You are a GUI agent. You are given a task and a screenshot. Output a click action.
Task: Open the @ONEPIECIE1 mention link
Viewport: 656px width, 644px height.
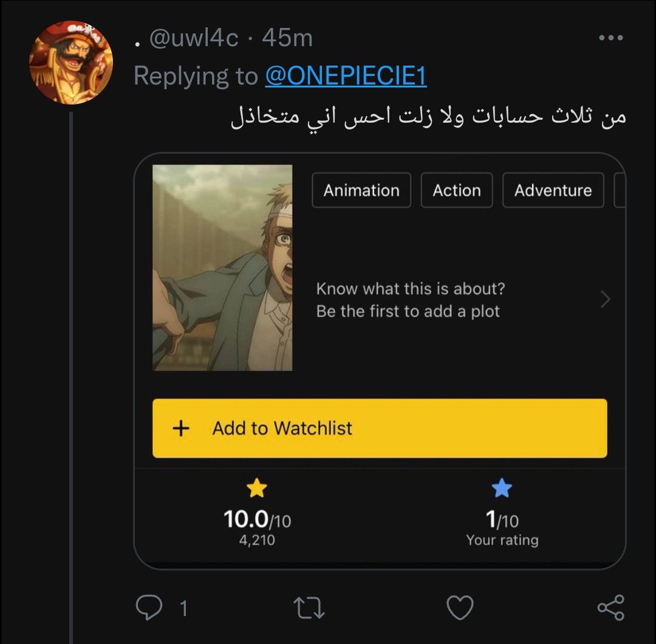point(346,76)
